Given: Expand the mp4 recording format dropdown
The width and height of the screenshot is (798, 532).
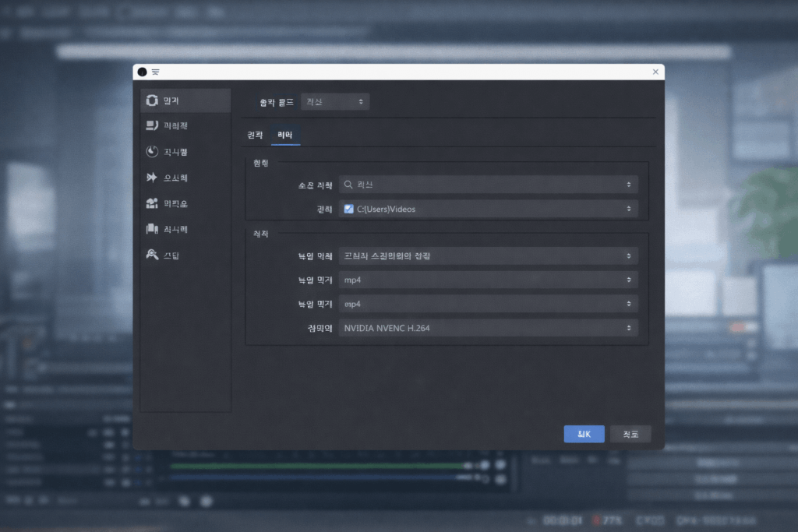Looking at the screenshot, I should point(488,280).
